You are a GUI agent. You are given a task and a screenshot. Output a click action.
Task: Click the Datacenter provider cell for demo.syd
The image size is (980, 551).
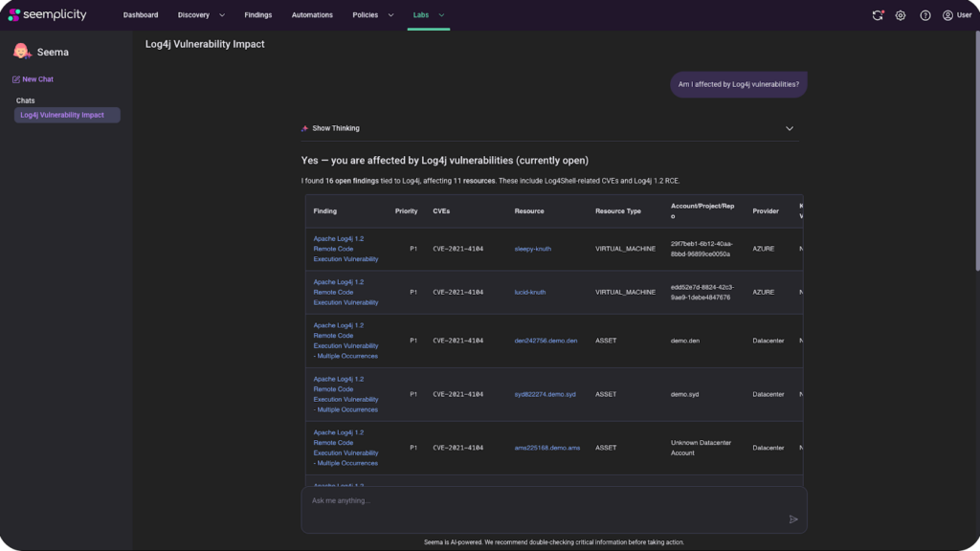click(768, 395)
